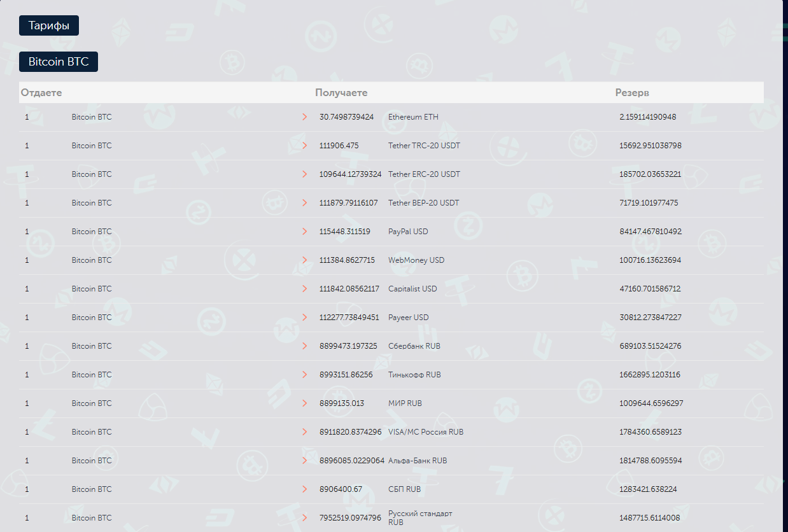788x532 pixels.
Task: Click the arrow icon in the Tether ERC-20 row
Action: click(x=305, y=174)
